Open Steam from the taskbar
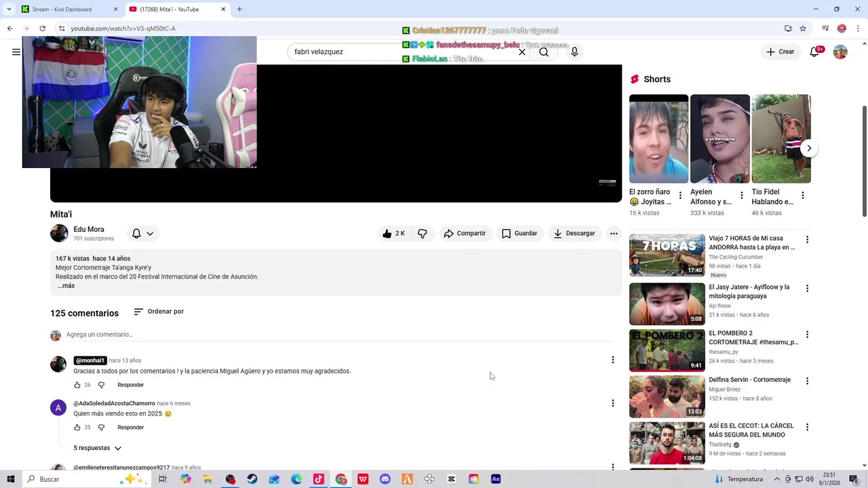The width and height of the screenshot is (868, 488). (x=252, y=479)
